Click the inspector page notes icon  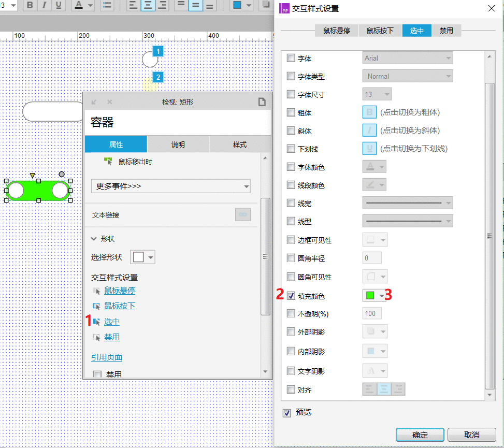coord(262,102)
